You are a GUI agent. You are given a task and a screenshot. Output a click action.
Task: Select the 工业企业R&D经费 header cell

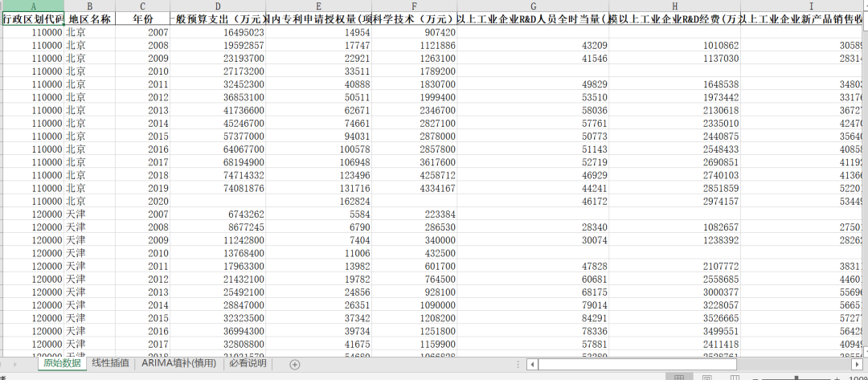(675, 18)
